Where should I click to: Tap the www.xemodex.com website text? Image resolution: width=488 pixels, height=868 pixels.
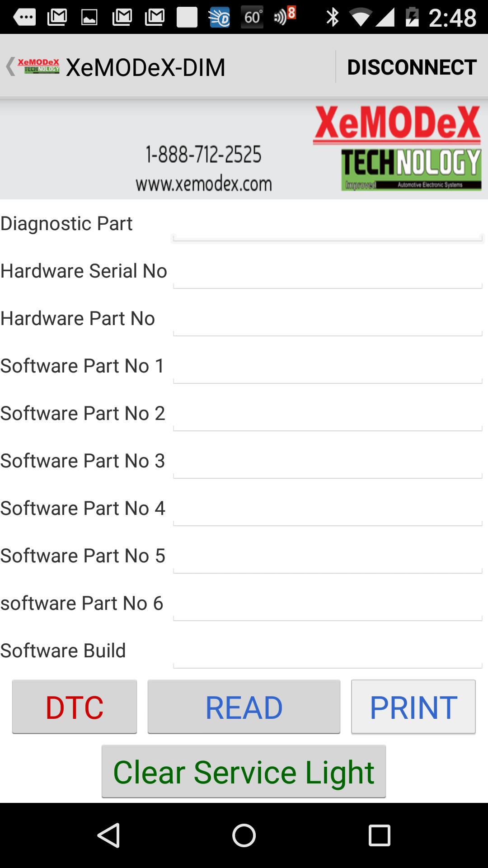pyautogui.click(x=204, y=184)
